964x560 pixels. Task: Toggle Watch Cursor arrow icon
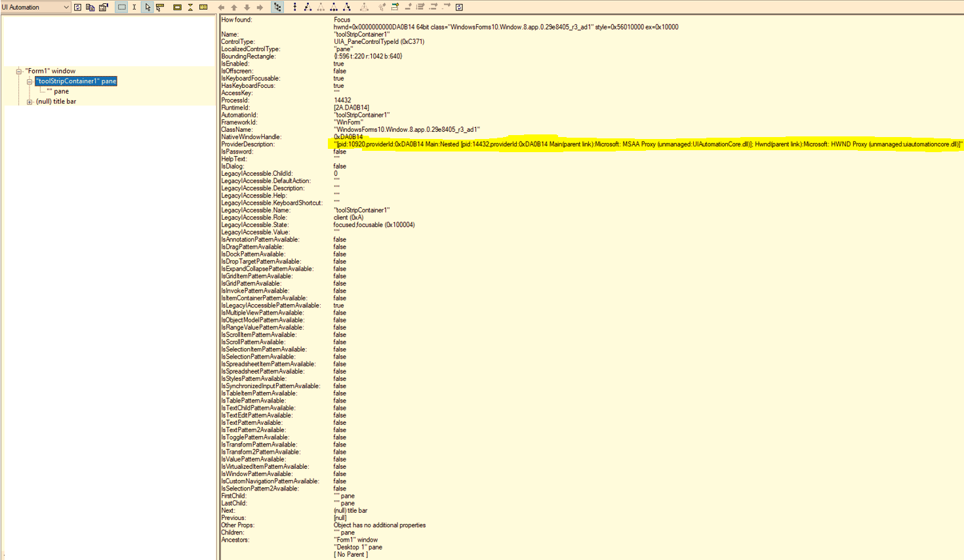tap(148, 7)
